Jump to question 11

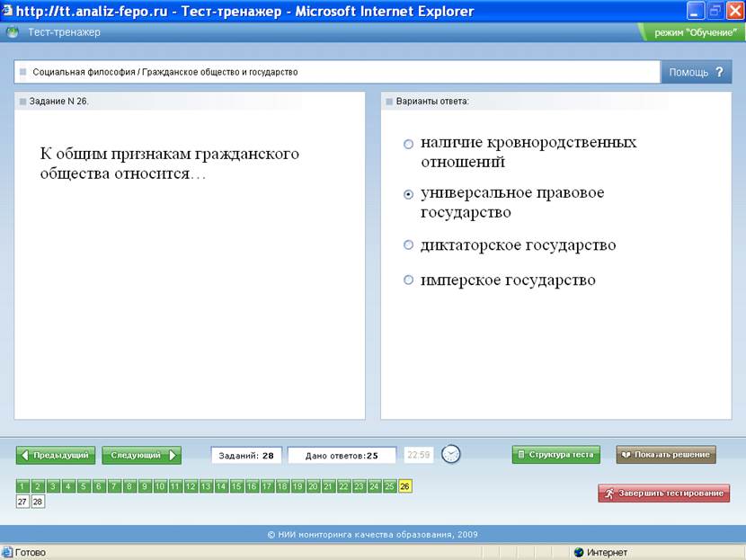coord(175,486)
